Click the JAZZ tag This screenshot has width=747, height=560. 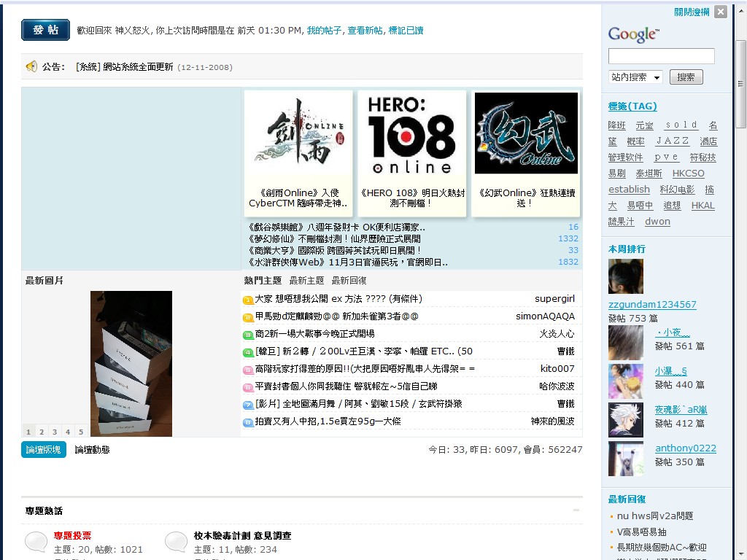[672, 141]
